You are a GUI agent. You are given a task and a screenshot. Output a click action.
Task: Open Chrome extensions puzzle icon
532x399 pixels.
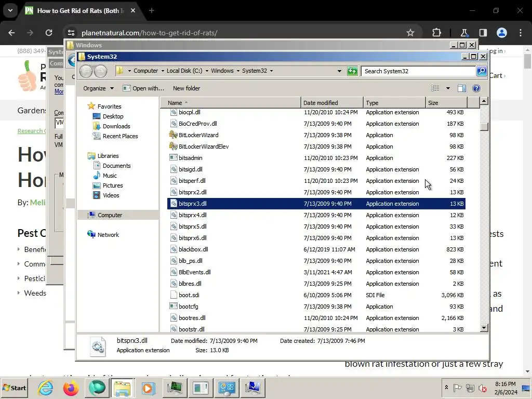click(436, 33)
